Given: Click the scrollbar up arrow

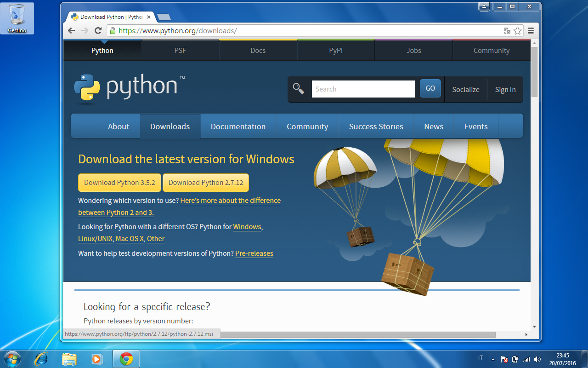Looking at the screenshot, I should [x=534, y=43].
